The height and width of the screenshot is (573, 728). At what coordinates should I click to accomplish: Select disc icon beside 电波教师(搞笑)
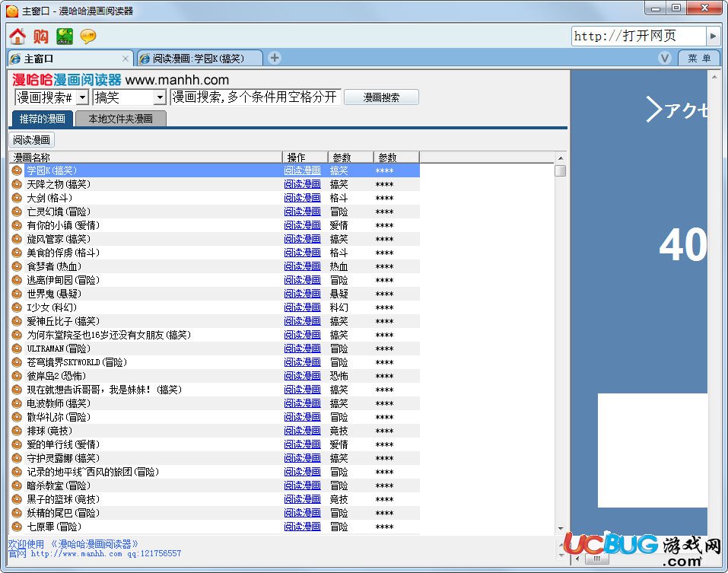tap(17, 403)
